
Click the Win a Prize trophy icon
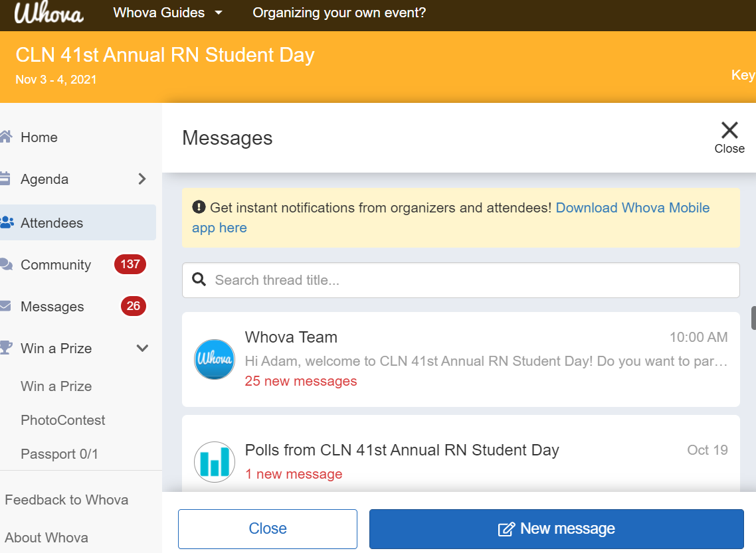6,347
